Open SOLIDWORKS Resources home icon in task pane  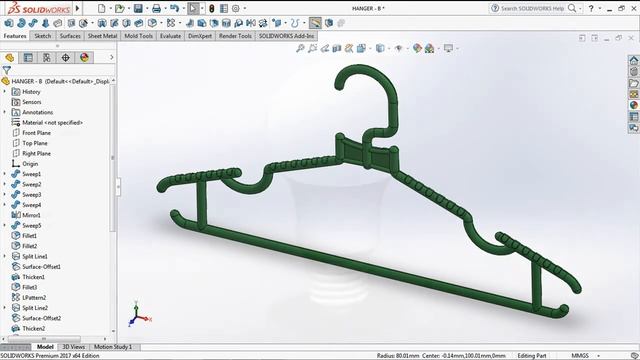pos(633,60)
